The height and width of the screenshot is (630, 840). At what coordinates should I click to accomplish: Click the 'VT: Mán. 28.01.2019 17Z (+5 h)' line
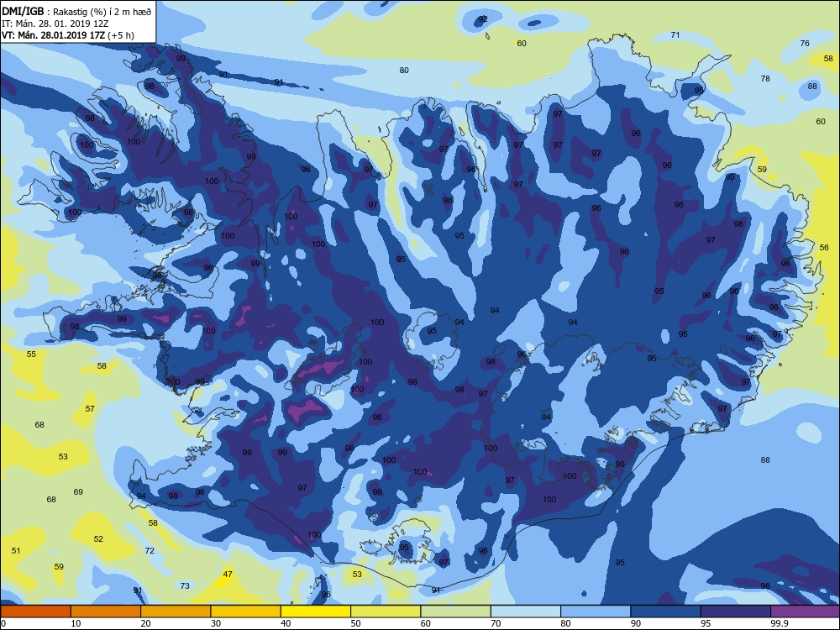(x=68, y=35)
